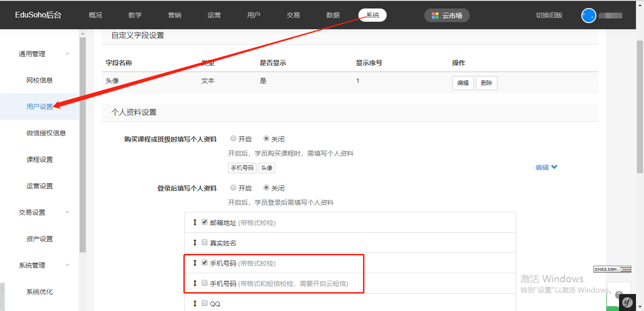This screenshot has width=644, height=311.
Task: Check the 真实姓名 checkbox
Action: click(205, 243)
